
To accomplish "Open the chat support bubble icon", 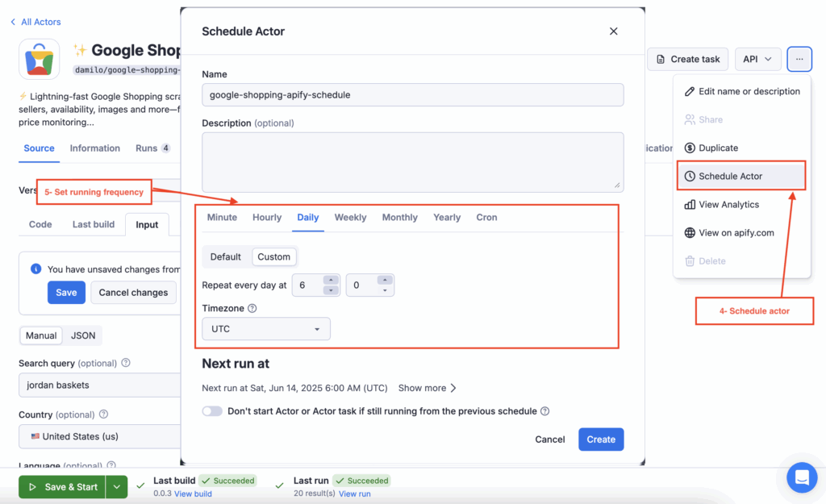I will point(802,477).
